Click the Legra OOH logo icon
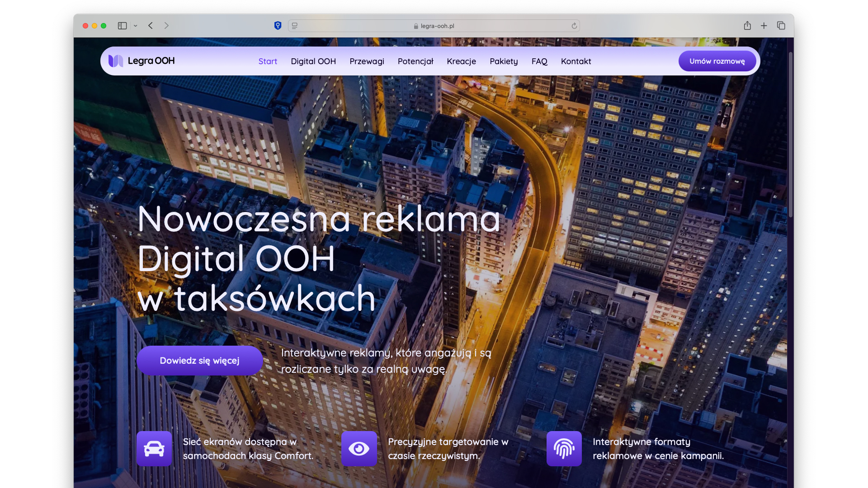868x488 pixels. [x=116, y=61]
